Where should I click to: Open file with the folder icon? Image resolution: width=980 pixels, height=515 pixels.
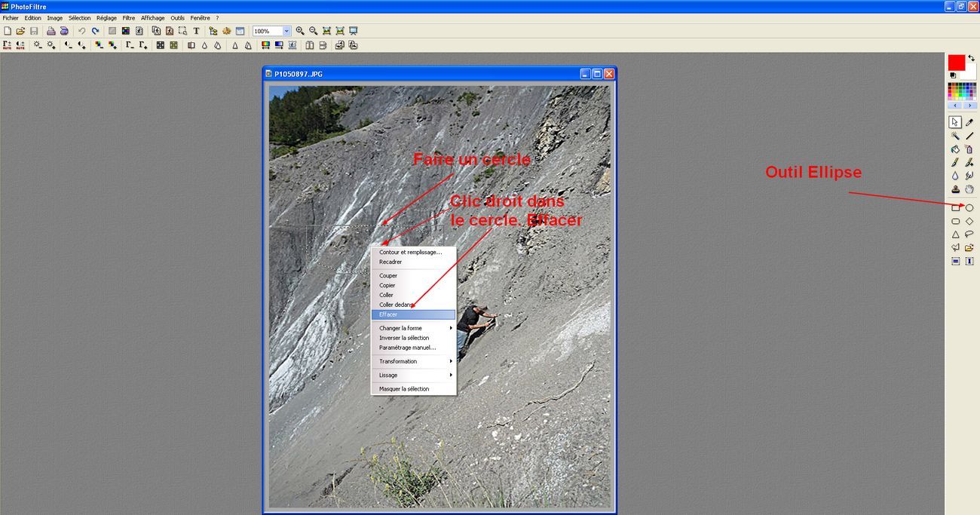coord(20,31)
